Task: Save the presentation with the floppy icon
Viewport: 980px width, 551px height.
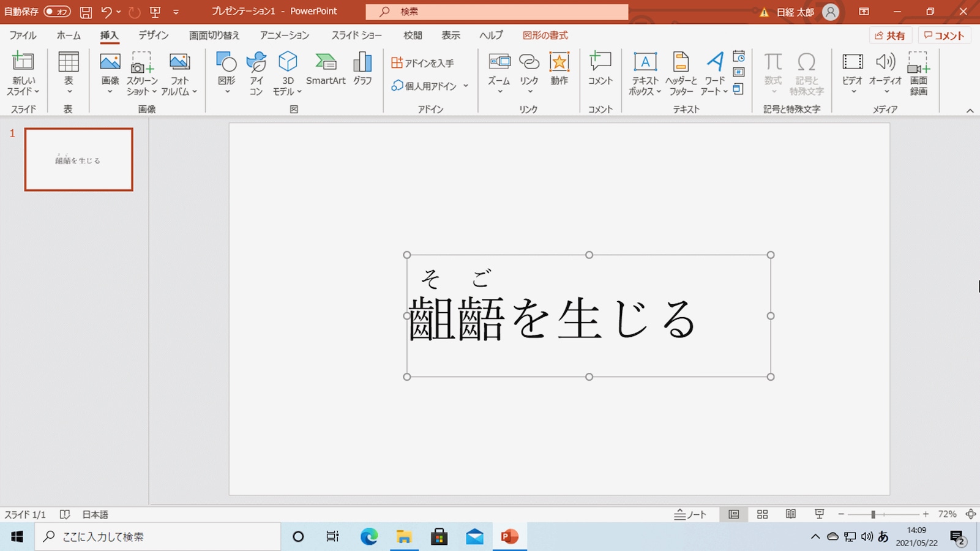Action: [x=86, y=12]
